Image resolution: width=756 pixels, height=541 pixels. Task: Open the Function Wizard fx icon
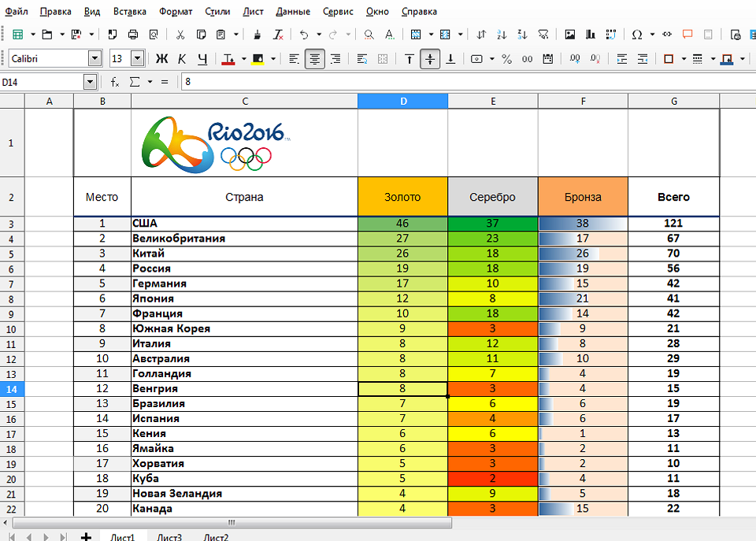[x=115, y=82]
